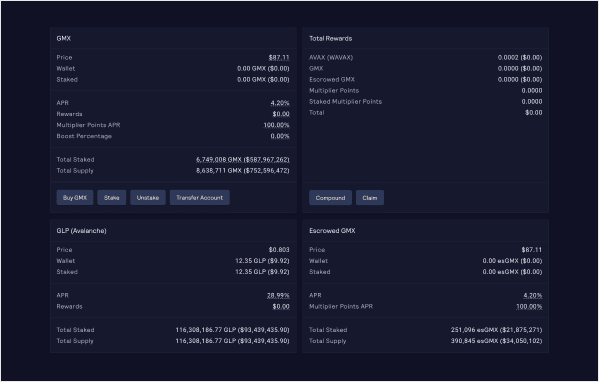Click Total Rewards Total $0.00 value
This screenshot has width=599, height=382.
534,113
